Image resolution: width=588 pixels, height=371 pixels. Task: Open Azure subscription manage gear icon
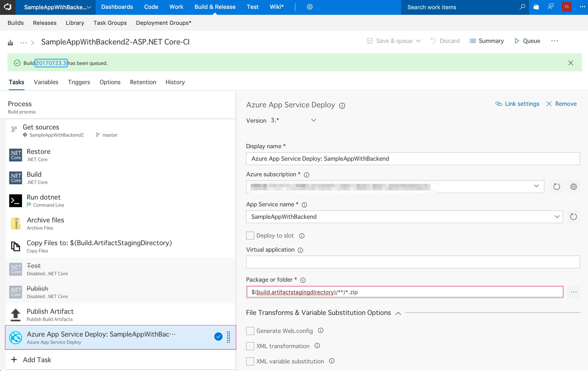(x=573, y=187)
